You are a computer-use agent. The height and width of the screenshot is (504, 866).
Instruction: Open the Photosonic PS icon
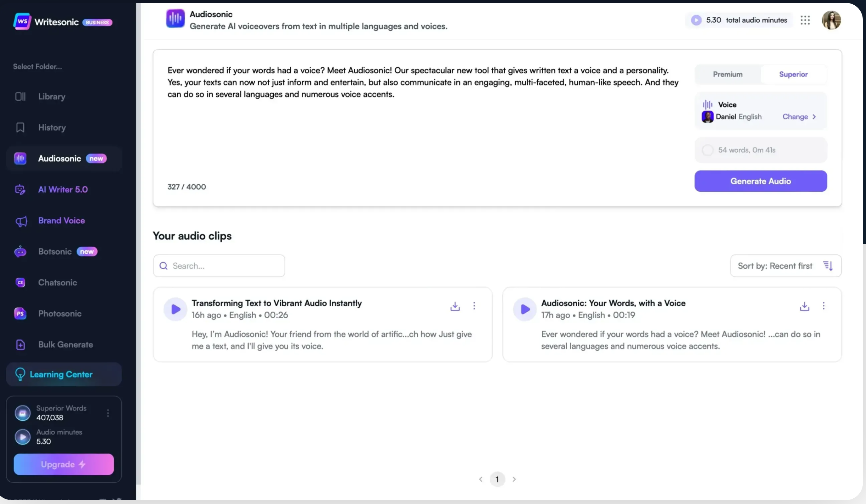pos(20,314)
